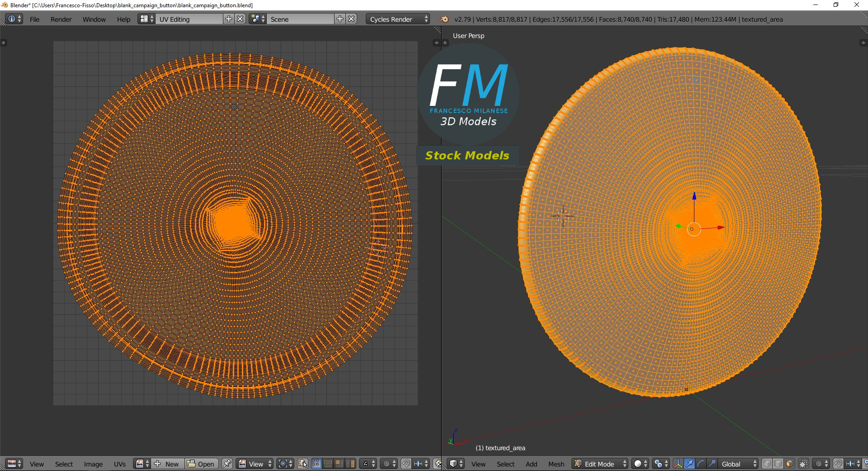Select mesh vertex select mode
This screenshot has height=471, width=868.
point(767,464)
